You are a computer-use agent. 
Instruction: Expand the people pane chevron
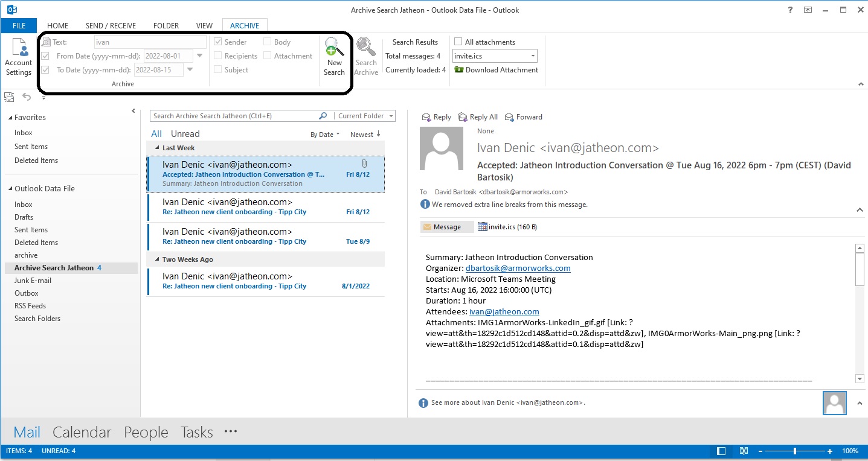point(860,403)
